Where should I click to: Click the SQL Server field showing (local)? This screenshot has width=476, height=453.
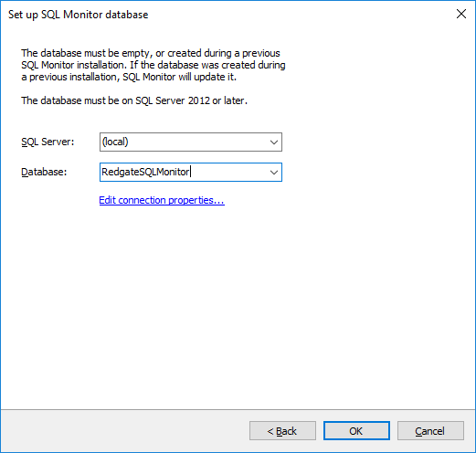(191, 142)
